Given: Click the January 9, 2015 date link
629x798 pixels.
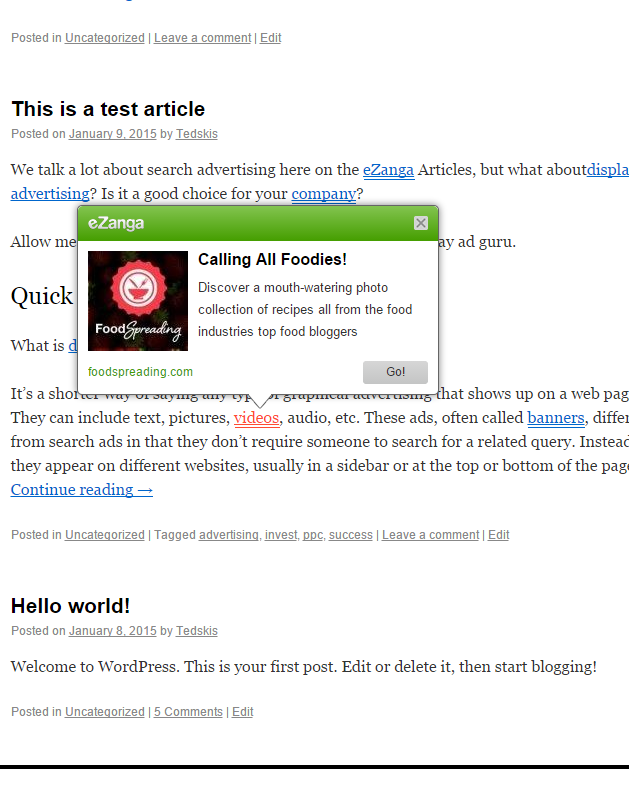Looking at the screenshot, I should coord(112,134).
